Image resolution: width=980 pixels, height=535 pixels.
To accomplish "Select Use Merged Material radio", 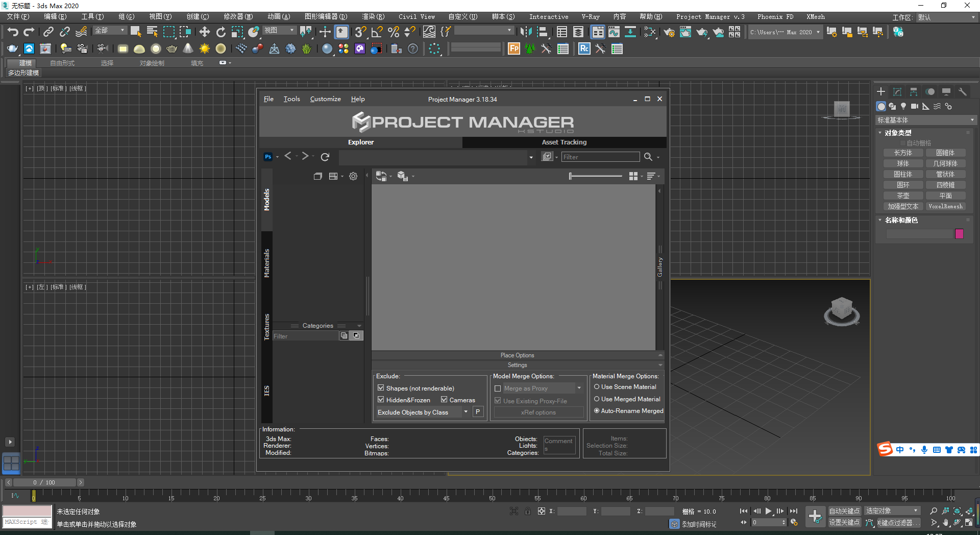I will pyautogui.click(x=597, y=399).
